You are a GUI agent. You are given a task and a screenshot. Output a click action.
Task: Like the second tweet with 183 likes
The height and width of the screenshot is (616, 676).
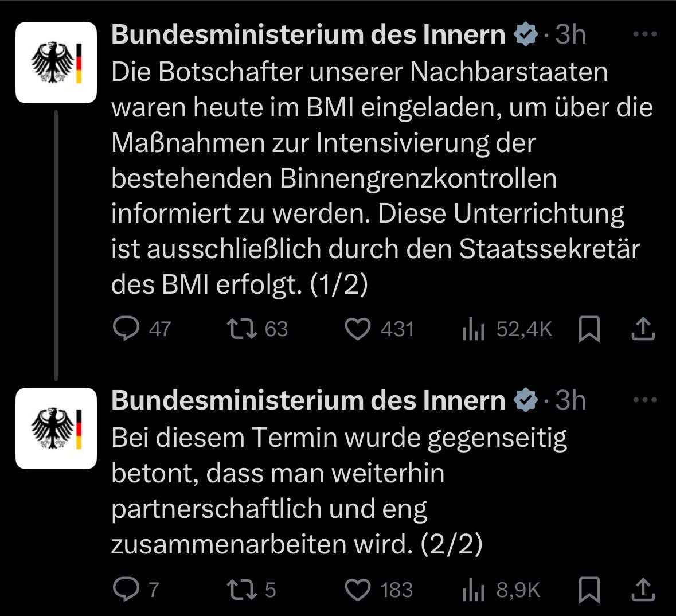tap(357, 590)
